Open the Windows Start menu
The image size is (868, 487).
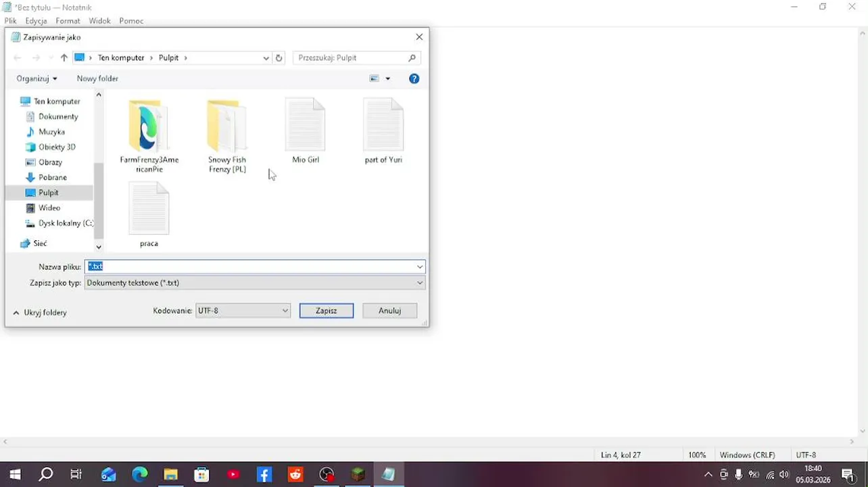coord(15,475)
